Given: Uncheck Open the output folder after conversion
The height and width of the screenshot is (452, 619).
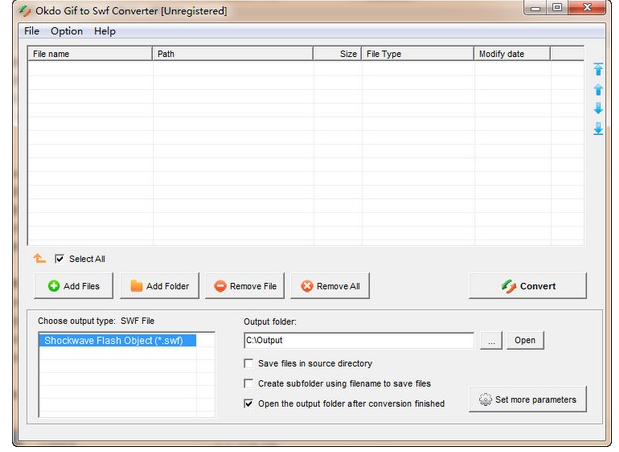Looking at the screenshot, I should [x=248, y=403].
